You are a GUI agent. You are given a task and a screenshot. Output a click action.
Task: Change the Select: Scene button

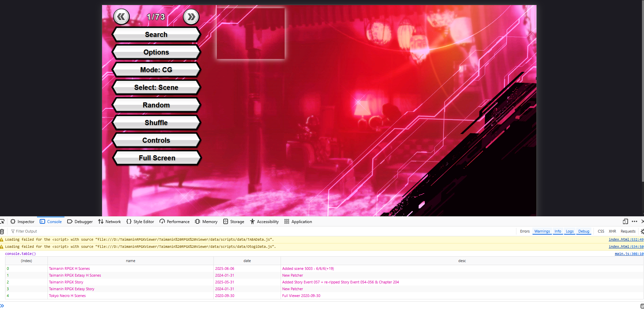coord(156,87)
